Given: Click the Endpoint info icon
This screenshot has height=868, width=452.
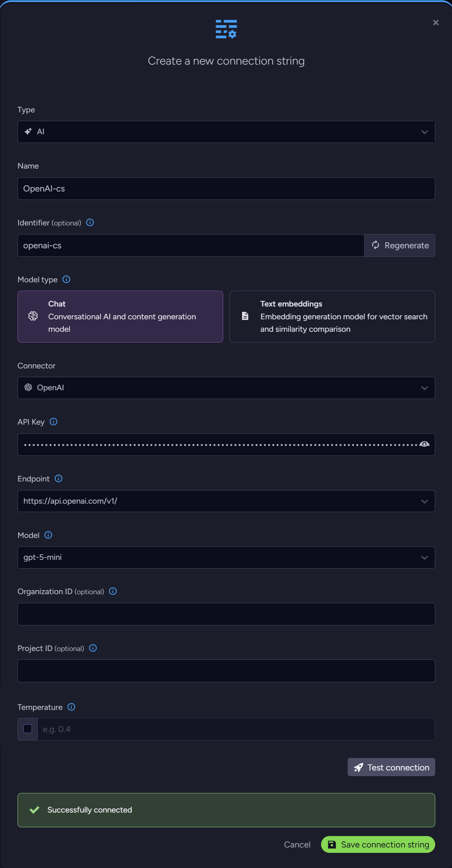Looking at the screenshot, I should click(x=59, y=478).
